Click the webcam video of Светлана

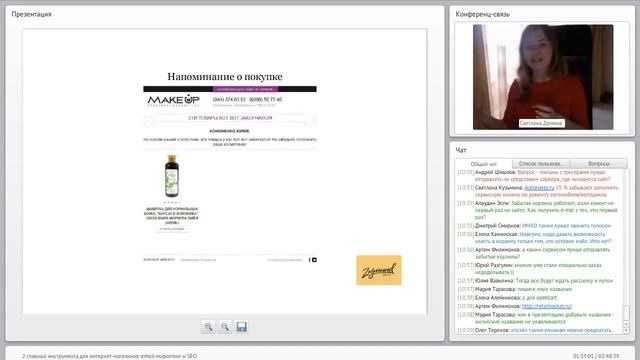click(543, 77)
